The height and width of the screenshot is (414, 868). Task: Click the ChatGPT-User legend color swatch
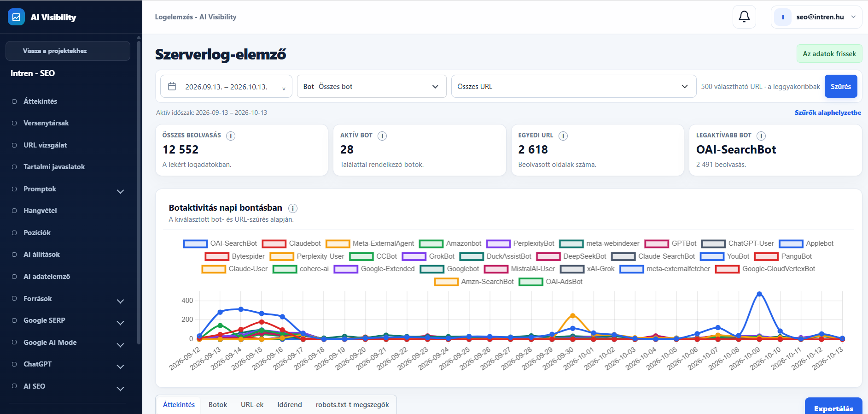(x=713, y=243)
